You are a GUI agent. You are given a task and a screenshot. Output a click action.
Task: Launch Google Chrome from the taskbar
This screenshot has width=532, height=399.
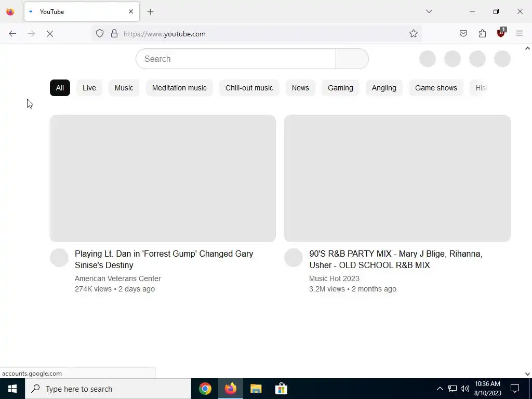click(205, 389)
